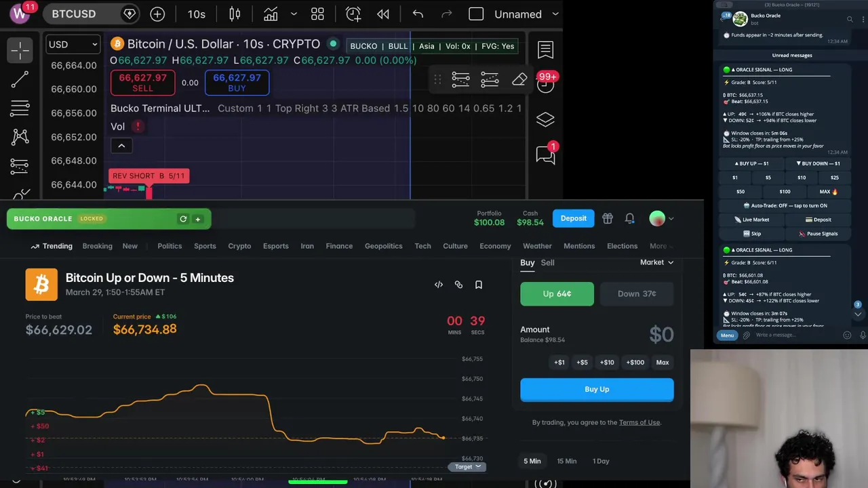Select the Down 37¢ outcome

637,294
